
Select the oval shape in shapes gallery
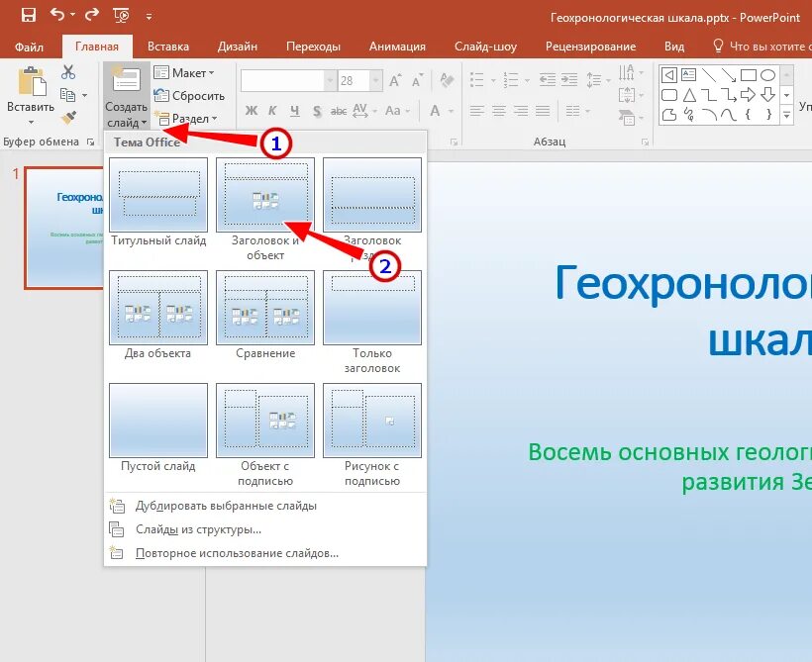(x=768, y=75)
